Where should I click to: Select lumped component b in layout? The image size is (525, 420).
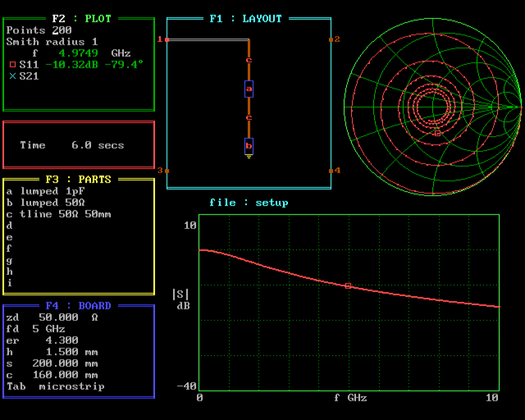pyautogui.click(x=249, y=146)
